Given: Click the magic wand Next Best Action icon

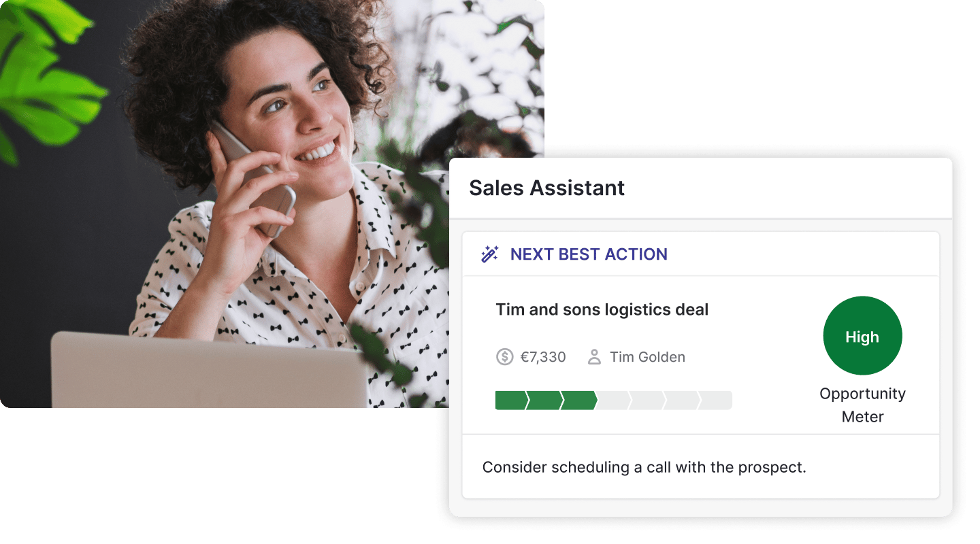Looking at the screenshot, I should pos(490,254).
